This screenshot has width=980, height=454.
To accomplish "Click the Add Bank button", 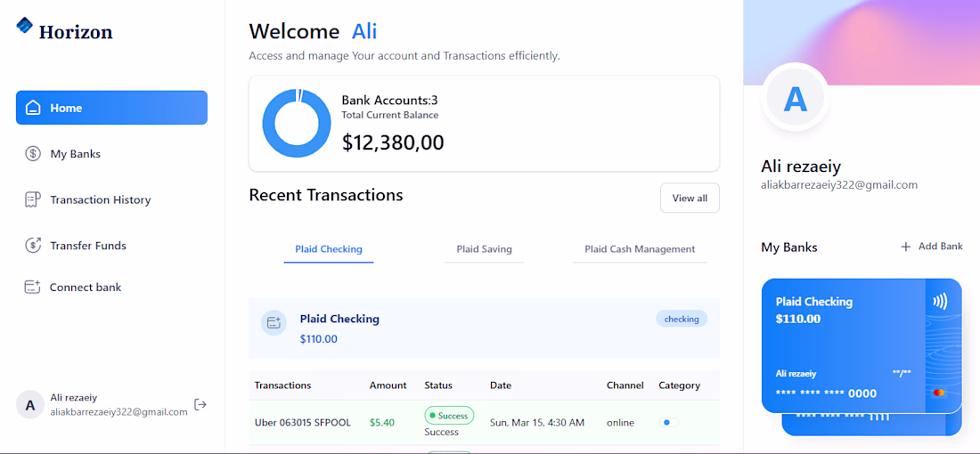I will tap(932, 247).
